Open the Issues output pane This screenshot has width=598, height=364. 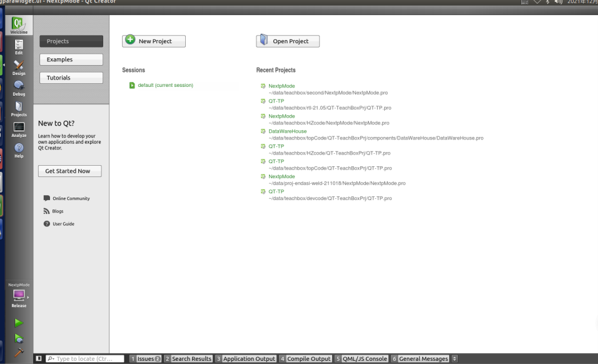145,358
